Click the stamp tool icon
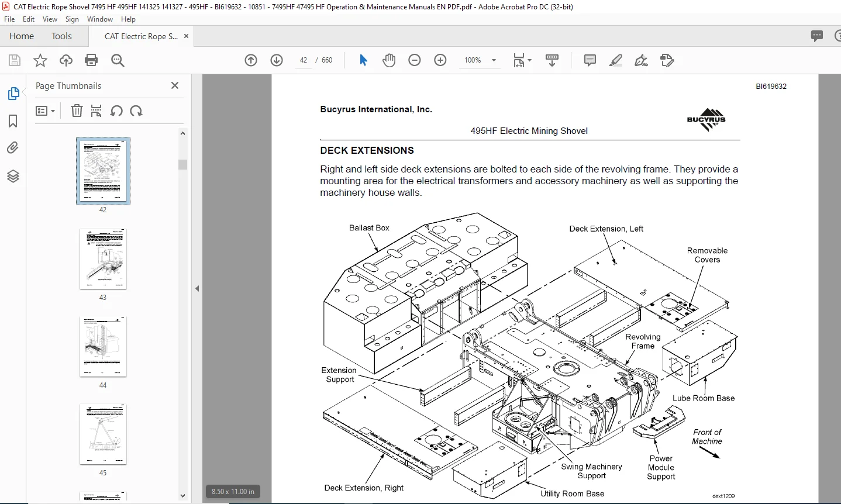Screen dimensions: 841x504 (667, 60)
